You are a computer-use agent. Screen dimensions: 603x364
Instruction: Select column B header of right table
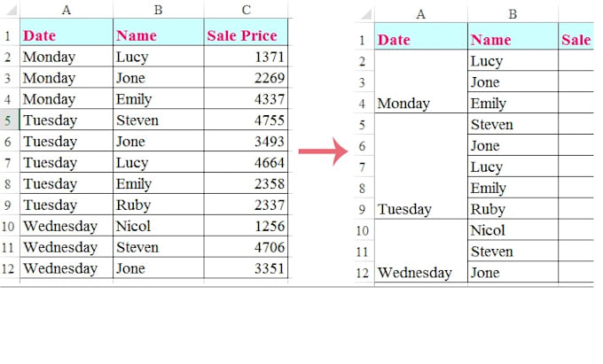513,14
